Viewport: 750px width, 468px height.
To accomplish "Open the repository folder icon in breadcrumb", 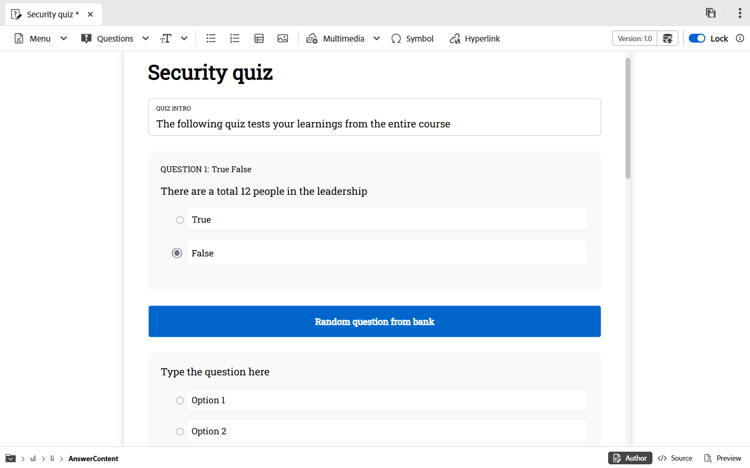I will click(x=11, y=458).
